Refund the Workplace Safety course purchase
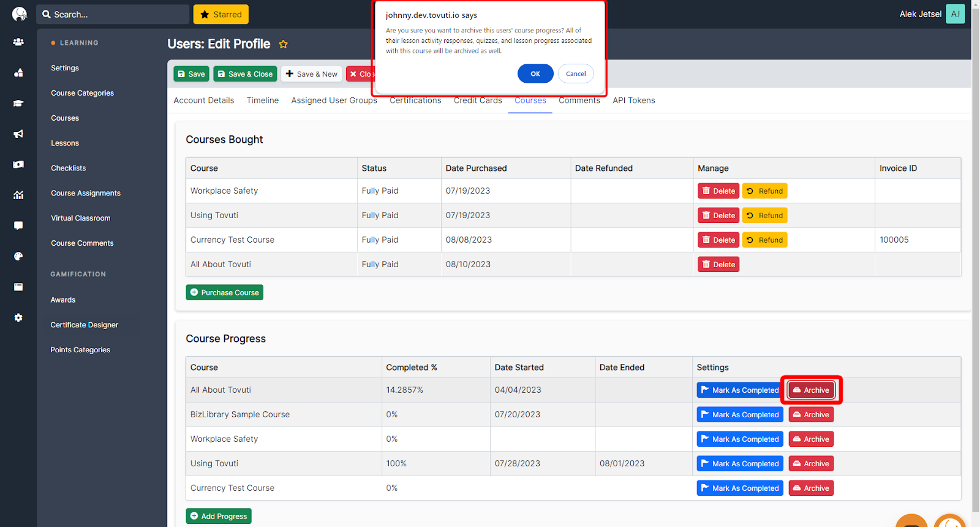The image size is (980, 527). point(764,191)
